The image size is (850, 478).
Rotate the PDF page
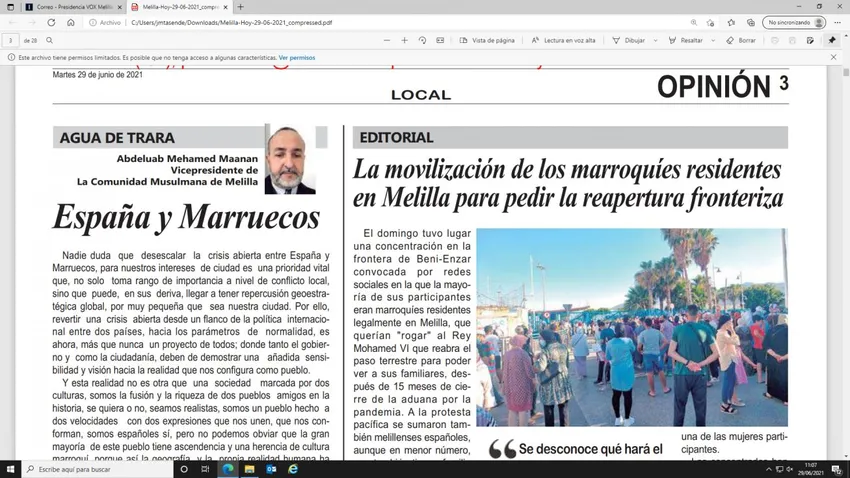click(422, 40)
